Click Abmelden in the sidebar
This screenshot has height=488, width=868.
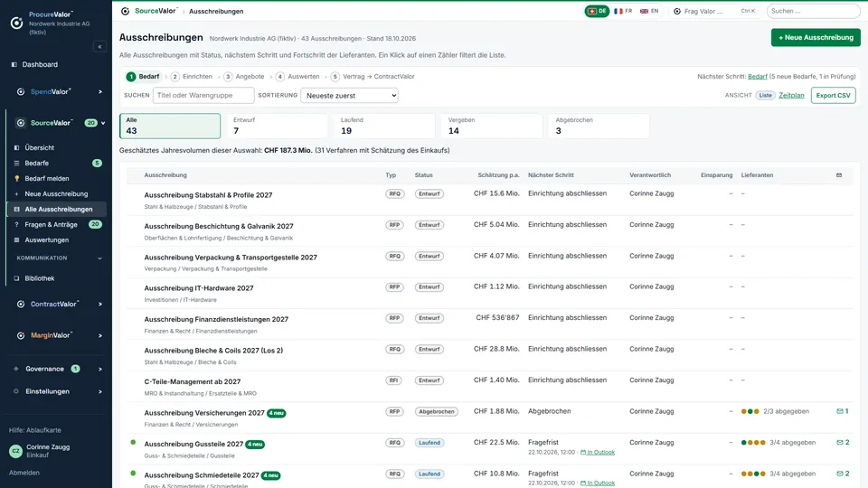click(24, 473)
